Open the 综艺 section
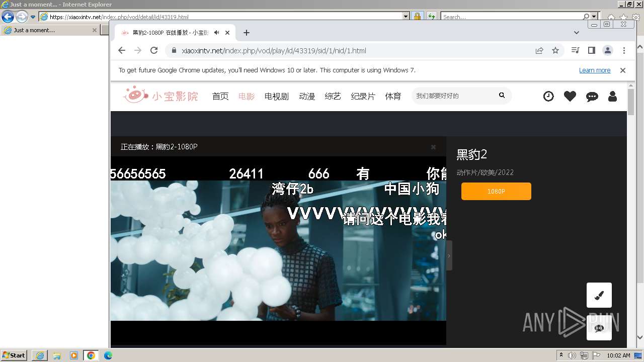Image resolution: width=644 pixels, height=362 pixels. [x=333, y=96]
